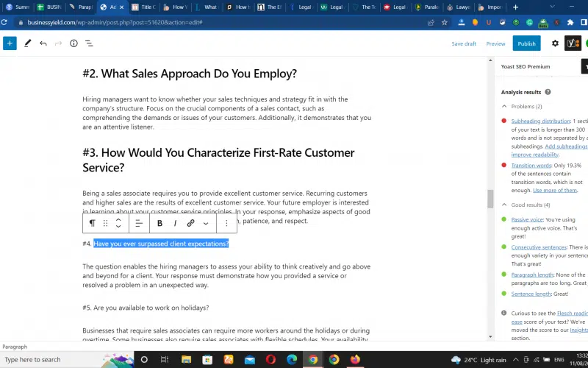Open Chrome from the Windows taskbar
This screenshot has height=368, width=588.
point(313,359)
